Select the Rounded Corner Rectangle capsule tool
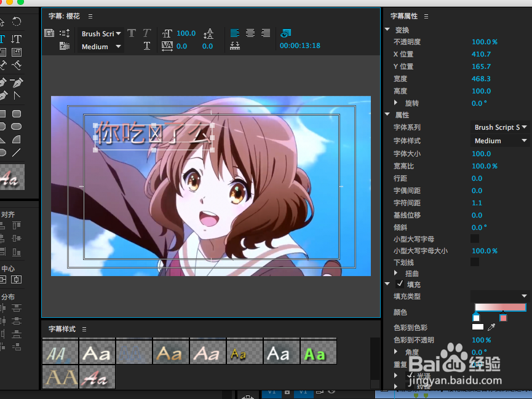The height and width of the screenshot is (399, 532). point(16,127)
